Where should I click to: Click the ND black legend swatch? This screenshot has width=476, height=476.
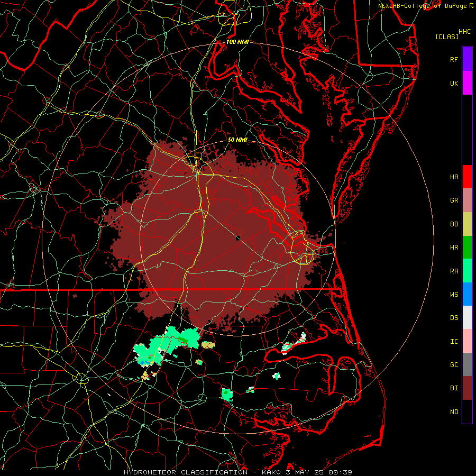[467, 411]
